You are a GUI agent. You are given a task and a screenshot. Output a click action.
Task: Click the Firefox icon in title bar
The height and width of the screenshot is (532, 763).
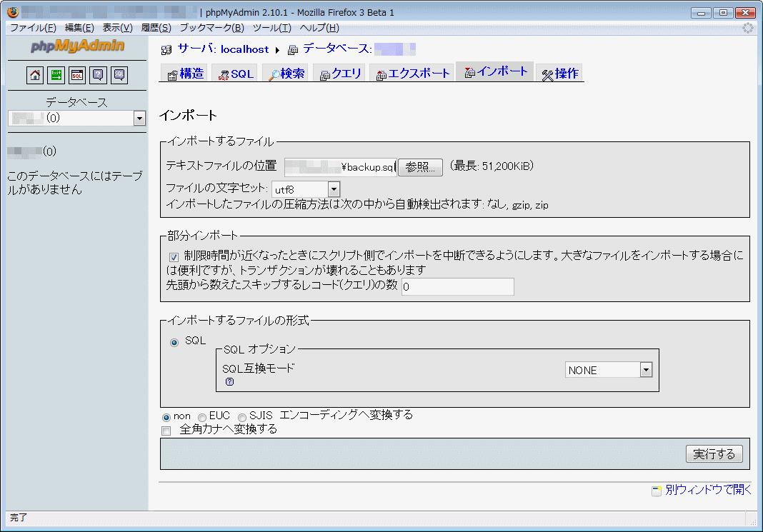point(13,11)
